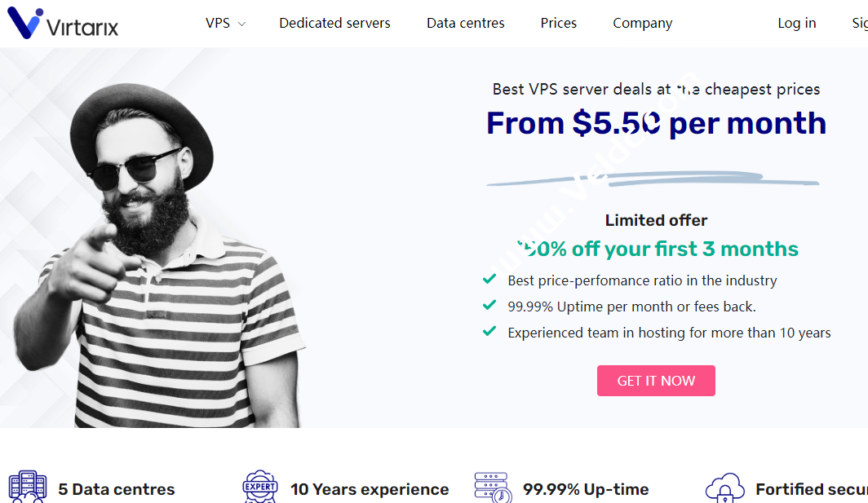Open Dedicated servers menu item
Screen dimensions: 868x503
(x=334, y=23)
